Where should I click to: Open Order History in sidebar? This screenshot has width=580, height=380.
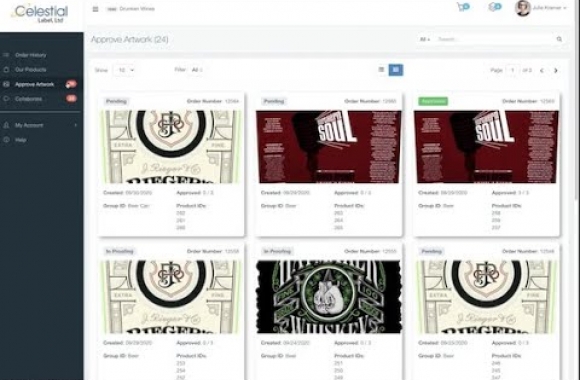coord(31,55)
